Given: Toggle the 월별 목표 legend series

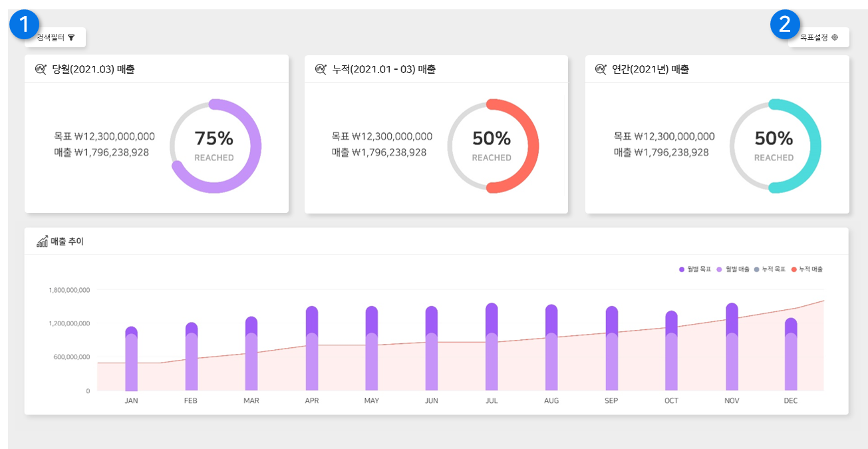Looking at the screenshot, I should coord(695,269).
